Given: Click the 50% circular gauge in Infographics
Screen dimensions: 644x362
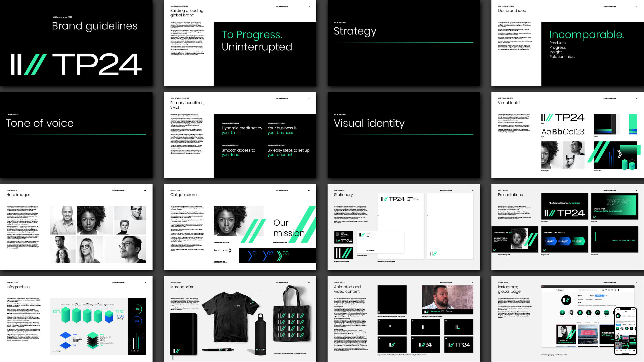Looking at the screenshot, I should click(137, 309).
